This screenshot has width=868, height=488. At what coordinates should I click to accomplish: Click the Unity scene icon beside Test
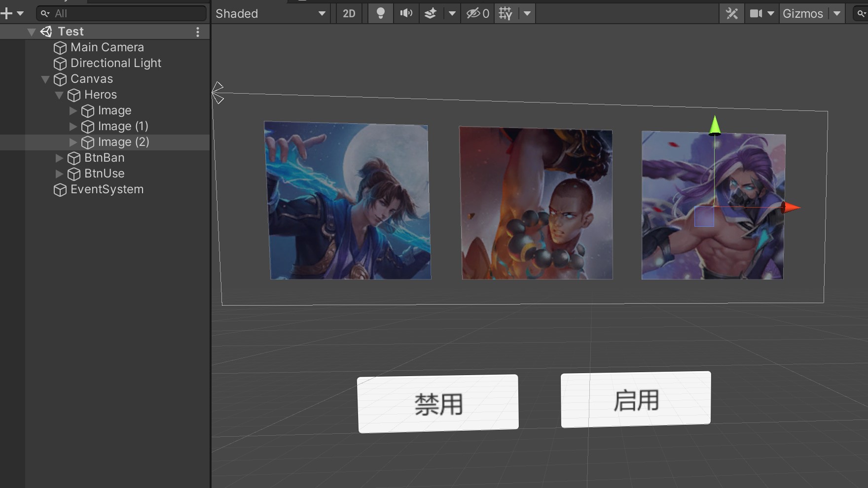pos(46,32)
